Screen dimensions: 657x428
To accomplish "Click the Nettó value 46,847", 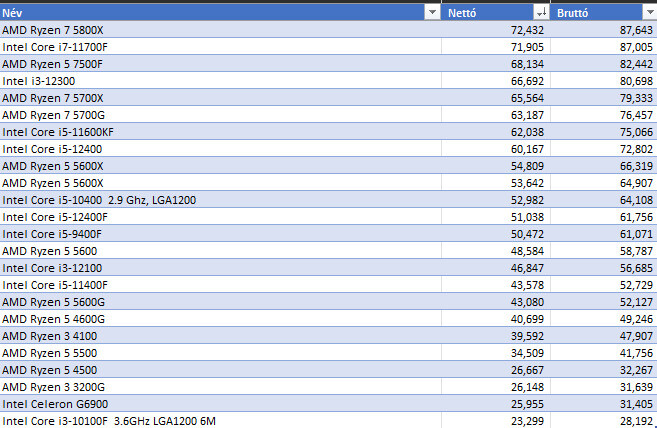I will pos(527,268).
